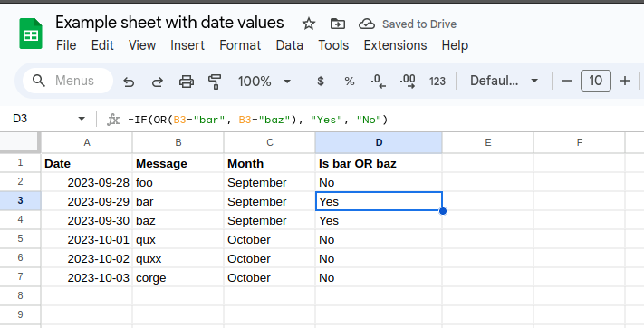This screenshot has height=328, width=644.
Task: Select column F header
Action: click(x=580, y=142)
